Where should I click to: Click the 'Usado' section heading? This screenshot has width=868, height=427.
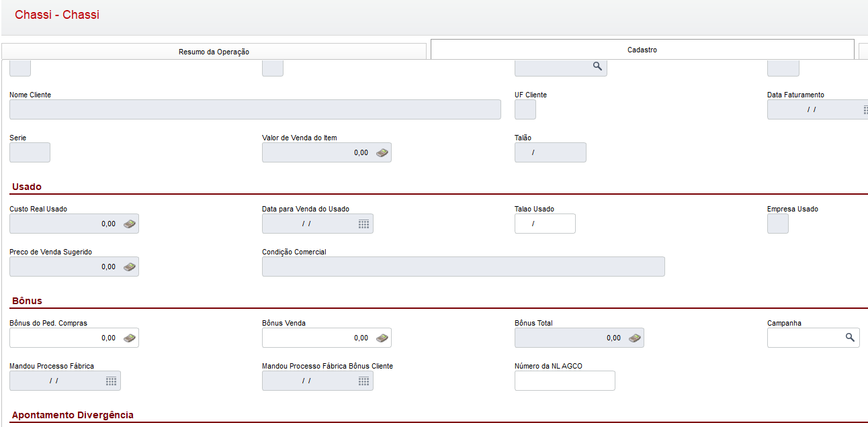[27, 187]
